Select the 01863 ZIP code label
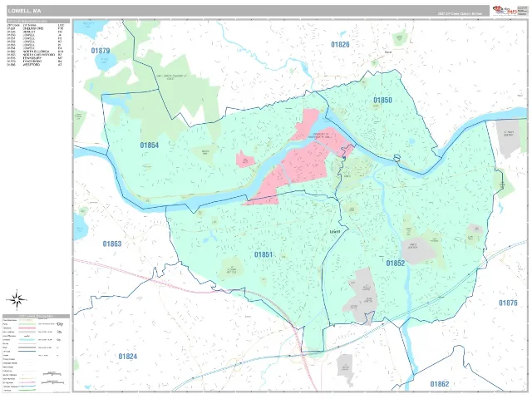Image resolution: width=532 pixels, height=399 pixels. coord(112,244)
